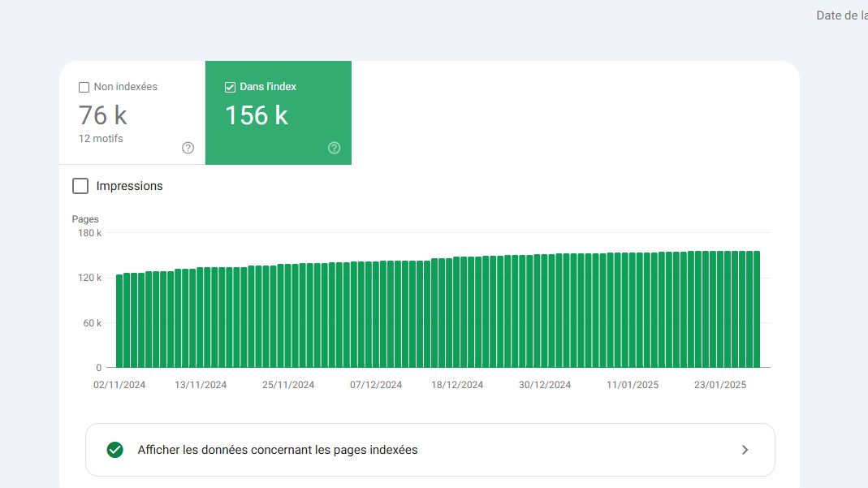
Task: Open indexed pages data via chevron arrow
Action: (x=745, y=450)
